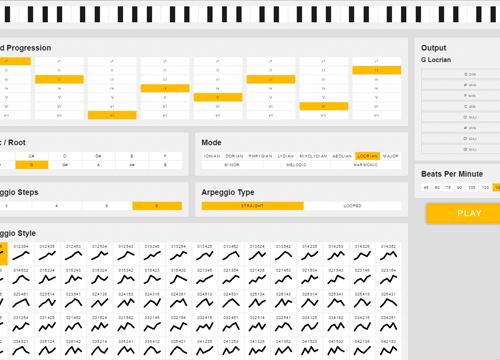
Task: Select arpeggio style 021345
Action: [x=205, y=277]
